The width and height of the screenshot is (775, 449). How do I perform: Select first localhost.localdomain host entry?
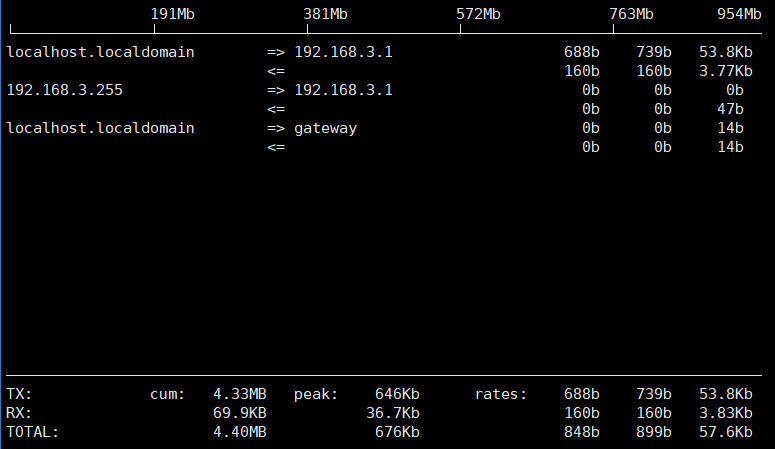pos(100,52)
